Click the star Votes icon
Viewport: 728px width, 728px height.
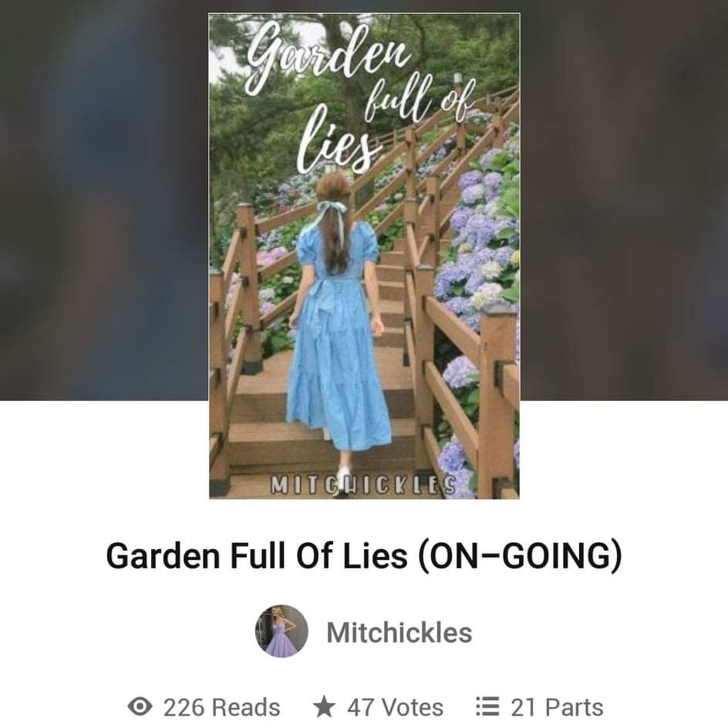pyautogui.click(x=324, y=706)
